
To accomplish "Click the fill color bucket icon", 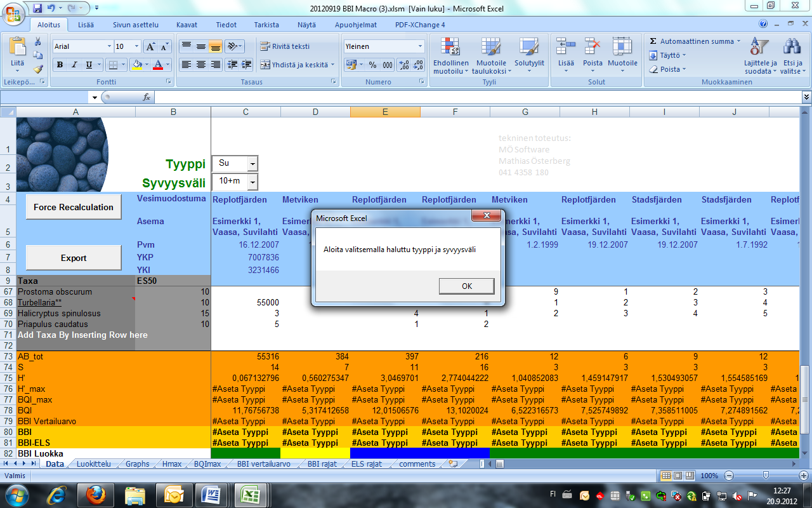I will pos(136,65).
